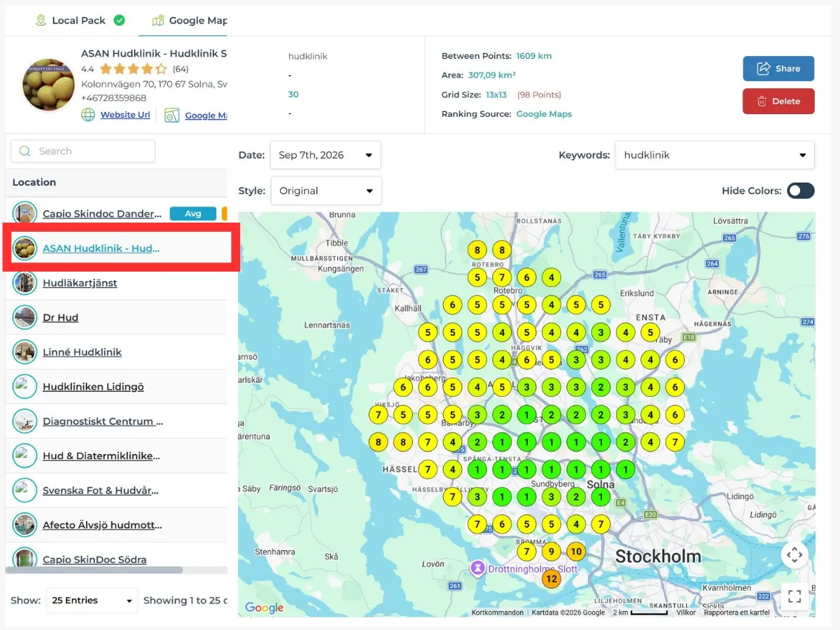Open the Style dropdown set to Original
This screenshot has height=630, width=840.
pos(326,190)
